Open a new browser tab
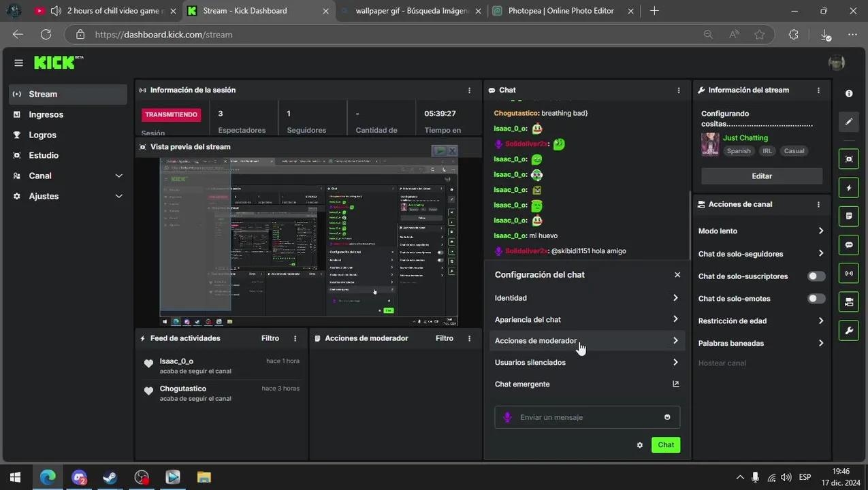This screenshot has width=868, height=490. [x=654, y=11]
